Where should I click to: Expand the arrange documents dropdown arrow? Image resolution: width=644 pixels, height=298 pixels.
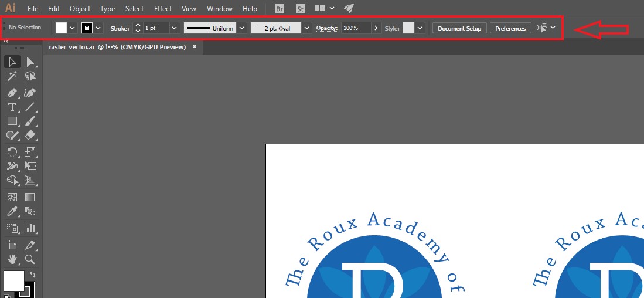click(x=332, y=8)
